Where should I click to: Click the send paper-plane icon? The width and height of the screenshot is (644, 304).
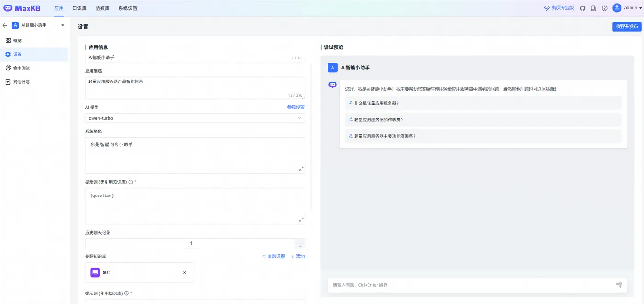click(x=619, y=285)
